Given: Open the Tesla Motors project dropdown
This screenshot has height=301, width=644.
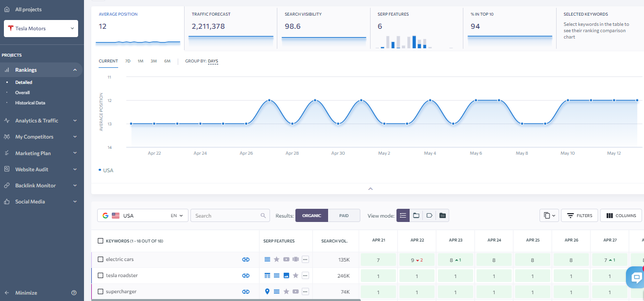Looking at the screenshot, I should pyautogui.click(x=41, y=28).
